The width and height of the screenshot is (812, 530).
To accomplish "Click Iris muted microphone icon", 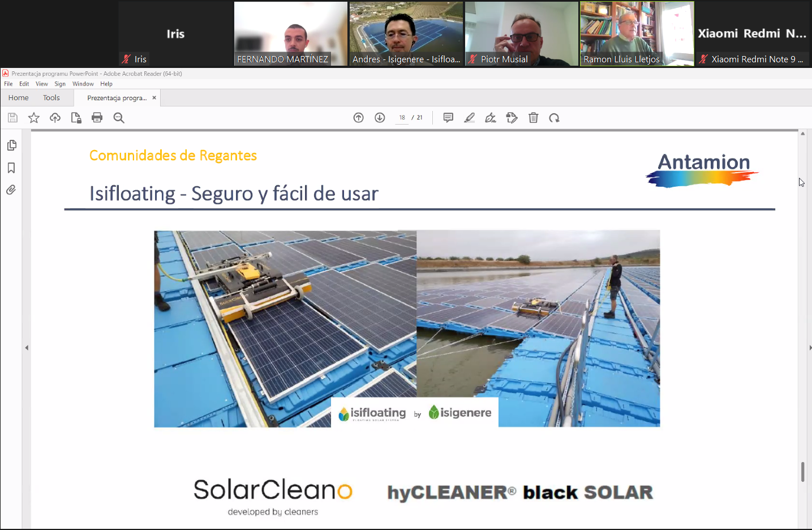I will [x=126, y=59].
